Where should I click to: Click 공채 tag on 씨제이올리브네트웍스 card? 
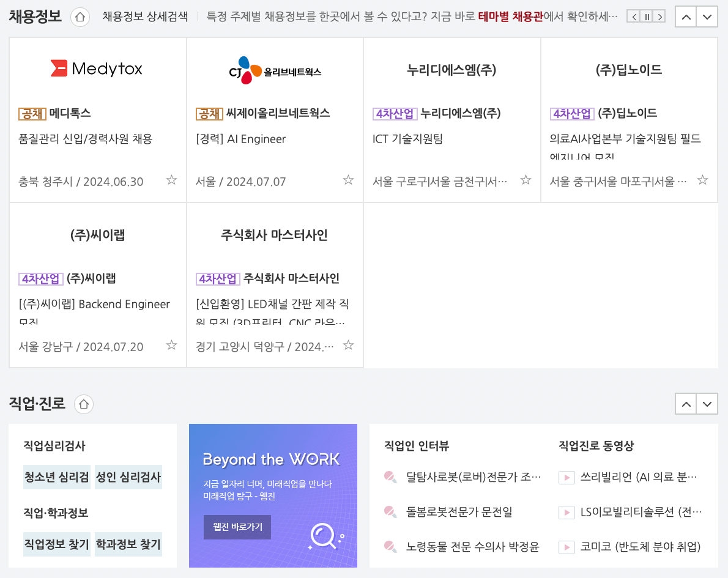point(209,114)
